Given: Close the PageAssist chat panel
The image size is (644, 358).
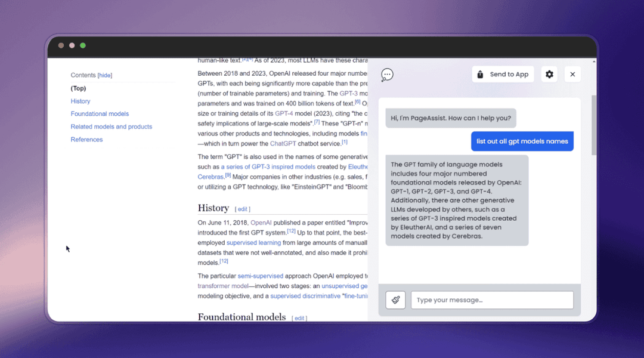Looking at the screenshot, I should pos(572,75).
